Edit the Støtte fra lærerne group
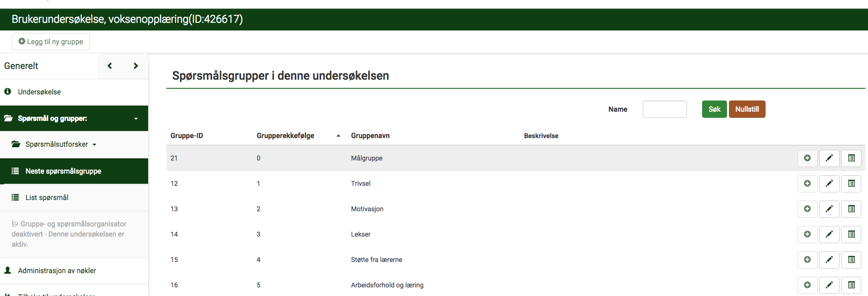This screenshot has height=296, width=868. [829, 259]
